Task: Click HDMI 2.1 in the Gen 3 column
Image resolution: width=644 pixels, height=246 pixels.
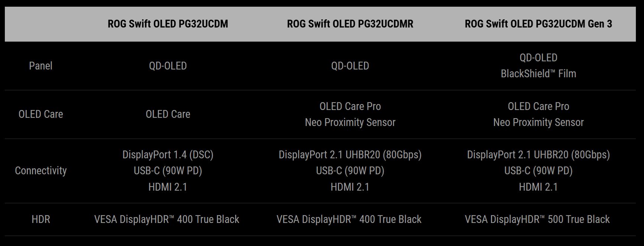Action: point(538,187)
